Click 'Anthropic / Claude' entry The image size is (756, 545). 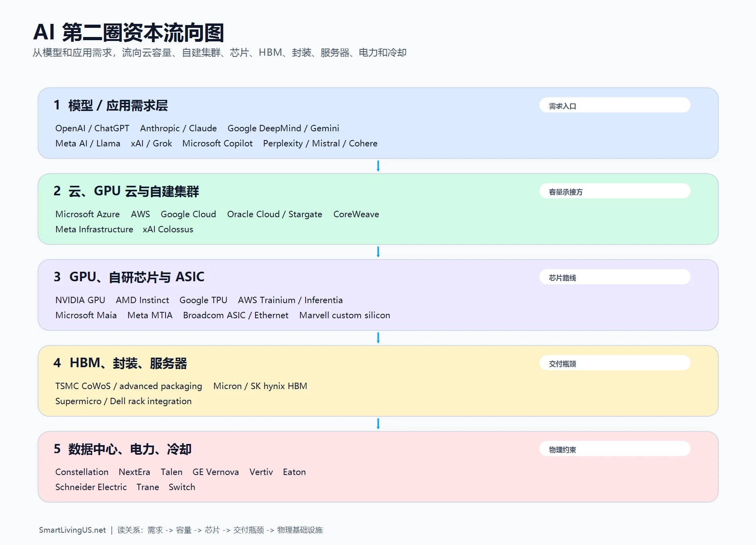click(178, 128)
